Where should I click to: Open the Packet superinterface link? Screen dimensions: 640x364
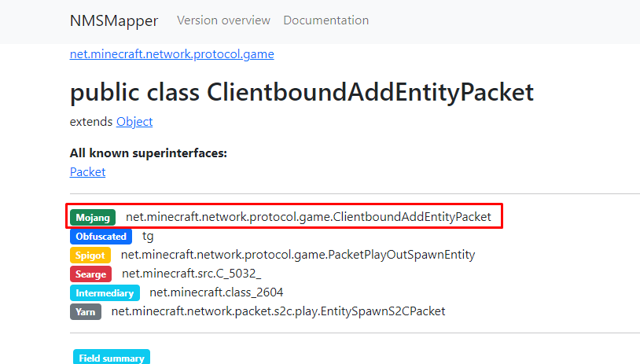click(87, 172)
